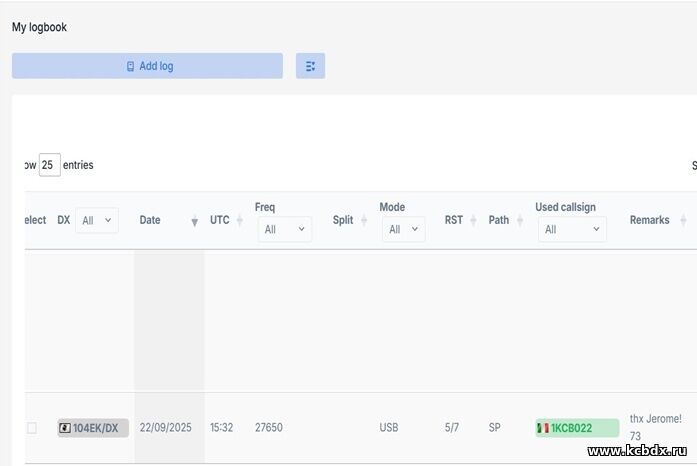Sort by RST column arrows

coord(473,220)
